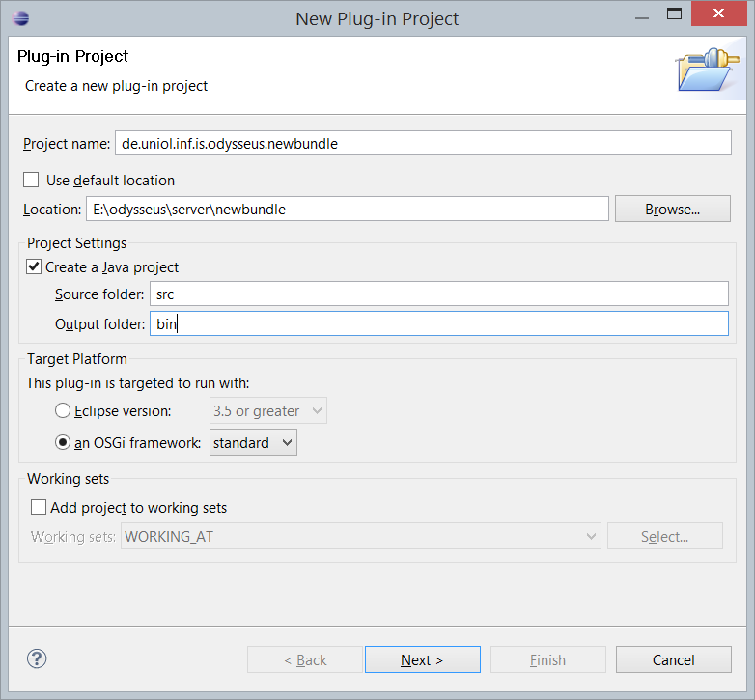Click the Cancel button
The width and height of the screenshot is (755, 700).
(x=674, y=659)
